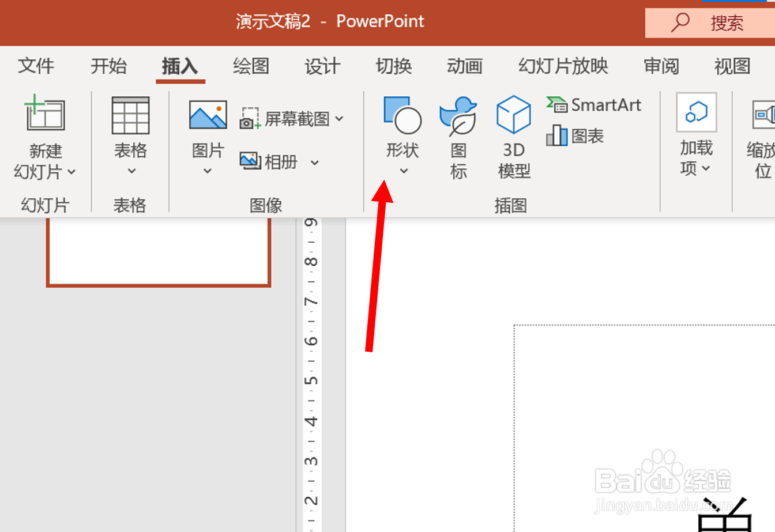Viewport: 775px width, 532px height.
Task: Click the 缩放定位 zoom icon
Action: 763,115
